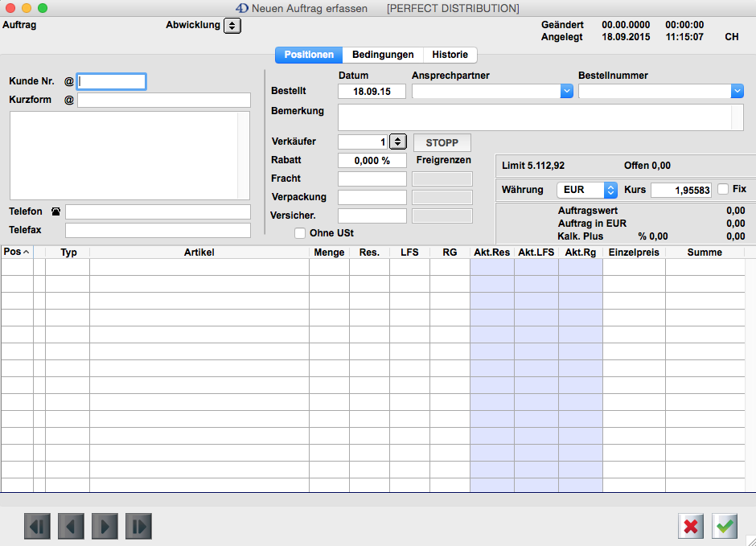The image size is (756, 546).
Task: Click the @ icon beside Kurzform
Action: point(69,100)
